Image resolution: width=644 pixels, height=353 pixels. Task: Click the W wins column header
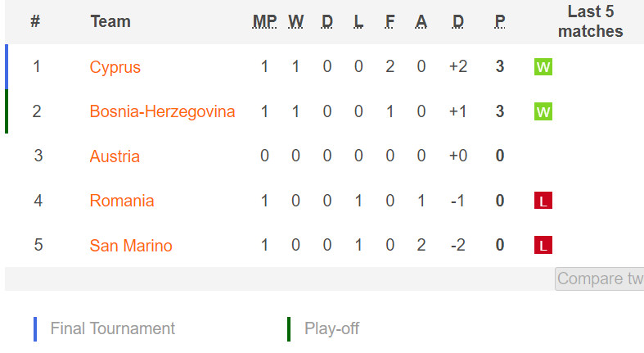tap(295, 21)
